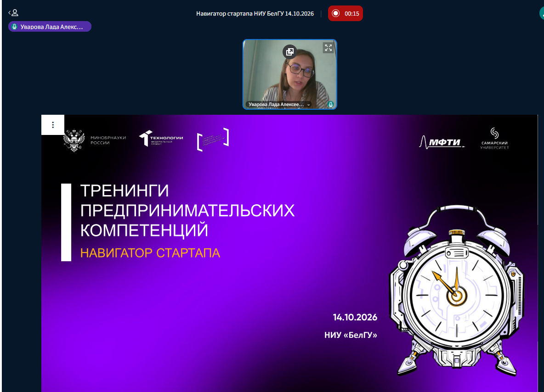Click the red recording indicator 00:15
Image resolution: width=544 pixels, height=392 pixels.
[345, 13]
